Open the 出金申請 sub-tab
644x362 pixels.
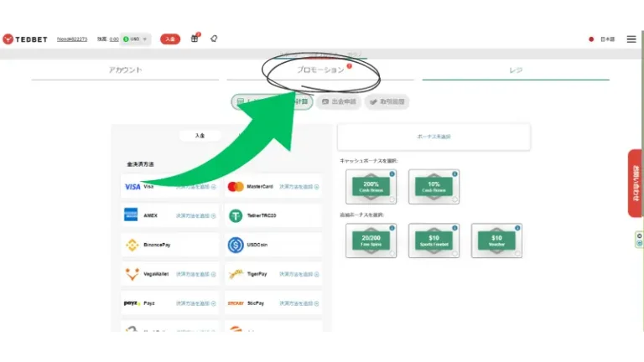point(339,101)
